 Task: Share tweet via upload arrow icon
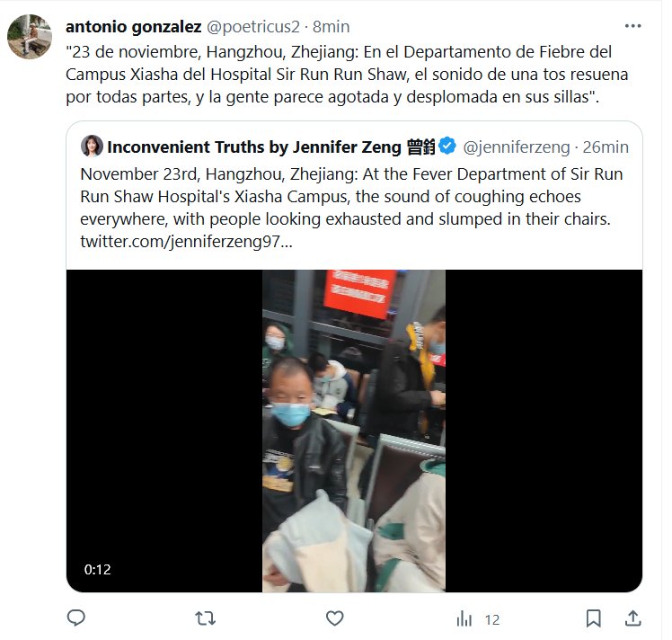(x=633, y=618)
